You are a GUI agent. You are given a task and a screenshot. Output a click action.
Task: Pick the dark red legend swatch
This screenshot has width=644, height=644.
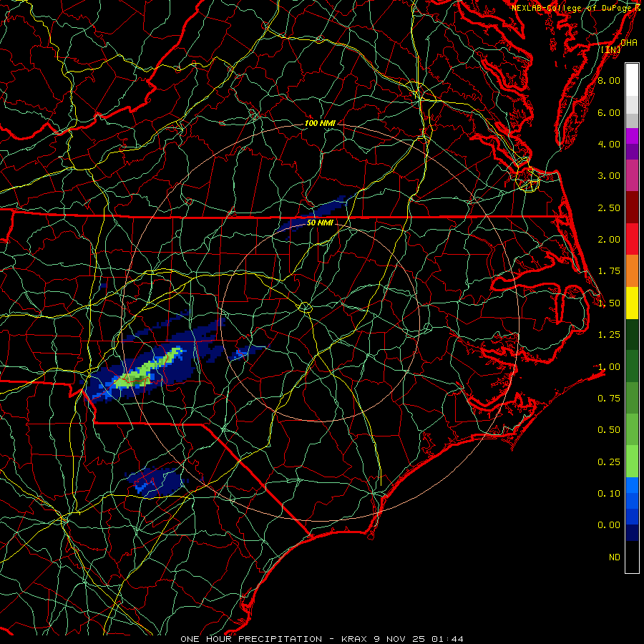click(632, 208)
